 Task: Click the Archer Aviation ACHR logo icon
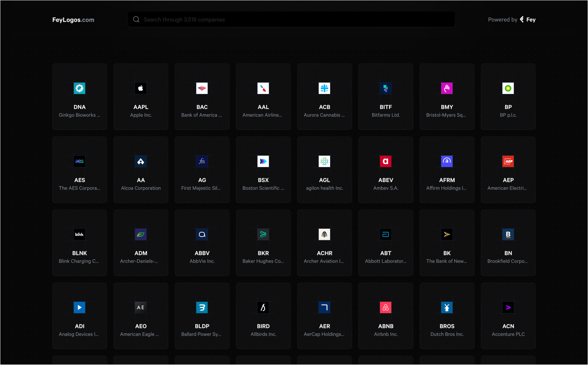pos(324,234)
